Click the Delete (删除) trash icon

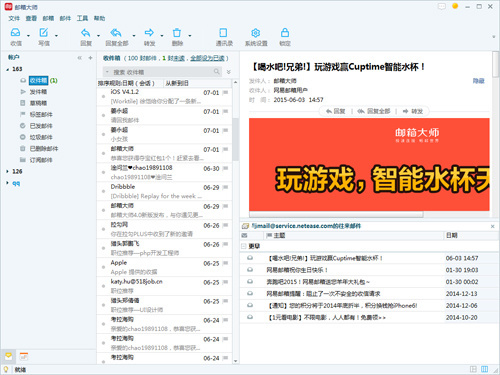pos(177,33)
